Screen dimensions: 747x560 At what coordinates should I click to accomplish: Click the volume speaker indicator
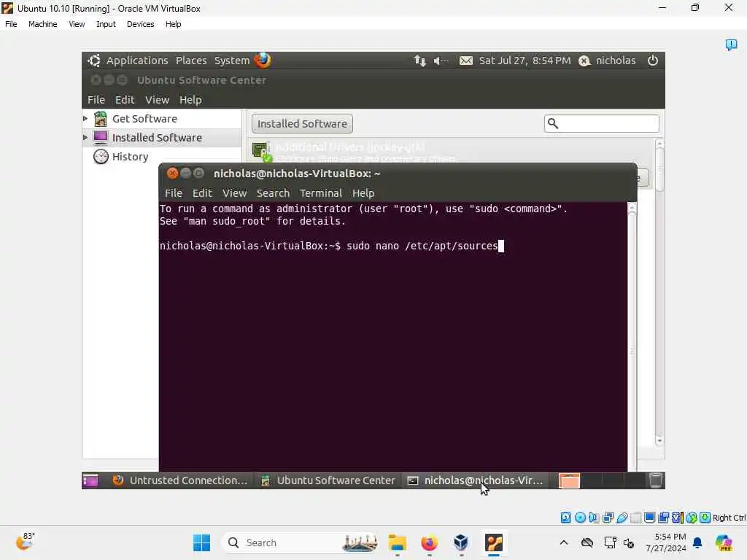441,61
